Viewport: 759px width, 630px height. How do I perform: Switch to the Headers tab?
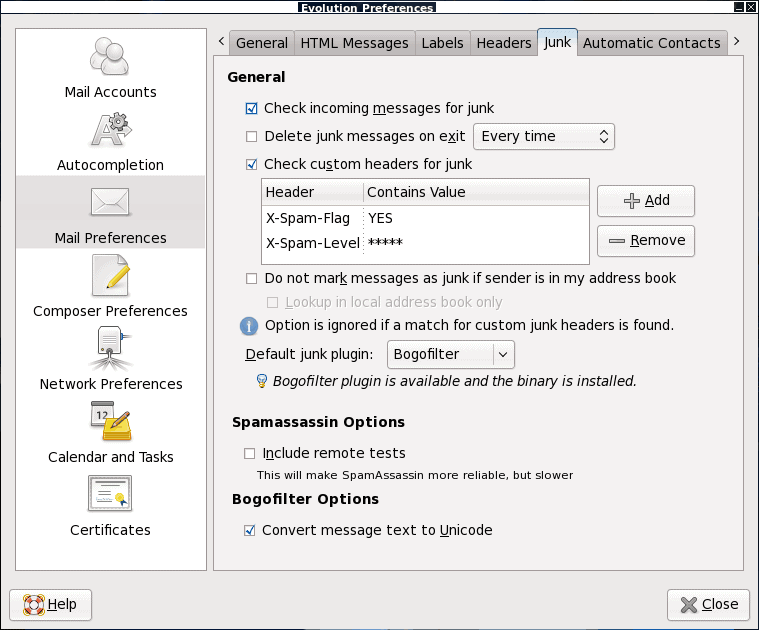coord(503,43)
